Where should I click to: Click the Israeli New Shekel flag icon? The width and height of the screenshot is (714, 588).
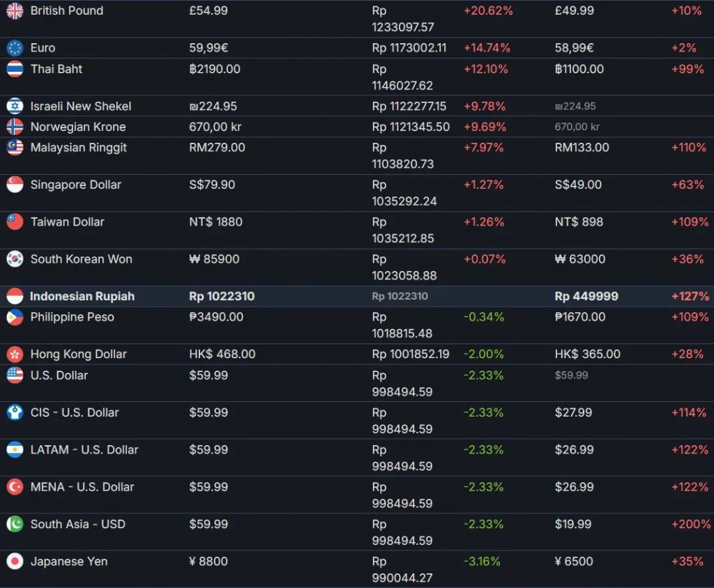(x=15, y=107)
